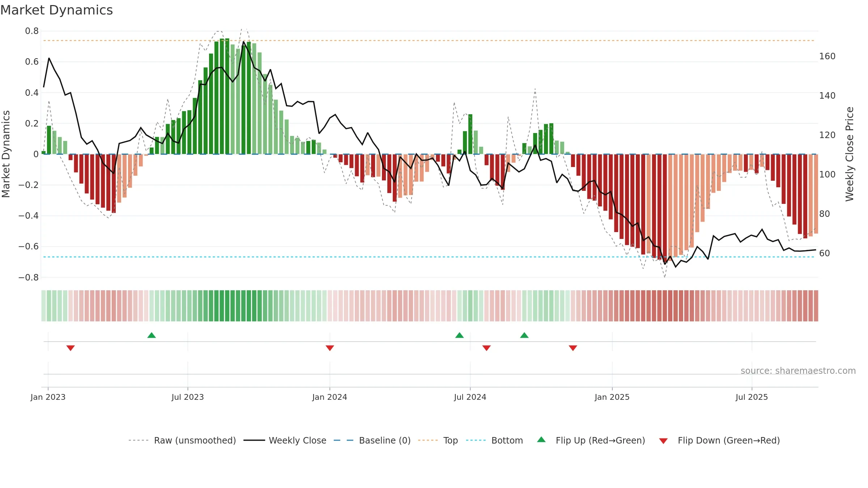Click the red Flip Down triangle icon in legend
This screenshot has height=488, width=868.
pos(663,441)
